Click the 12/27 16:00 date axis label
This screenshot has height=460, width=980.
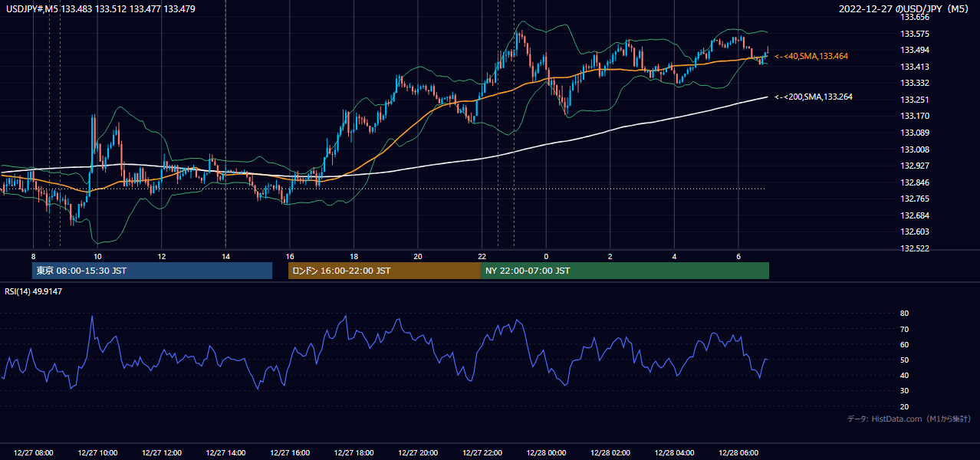click(290, 453)
